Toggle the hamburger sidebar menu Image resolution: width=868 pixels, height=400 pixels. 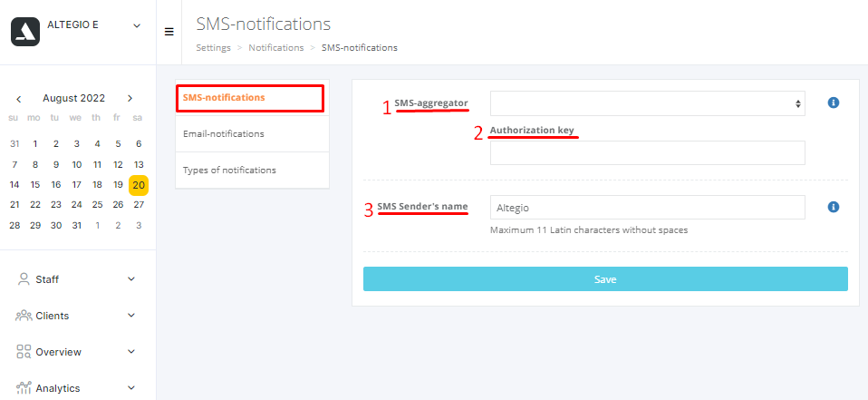[x=169, y=32]
